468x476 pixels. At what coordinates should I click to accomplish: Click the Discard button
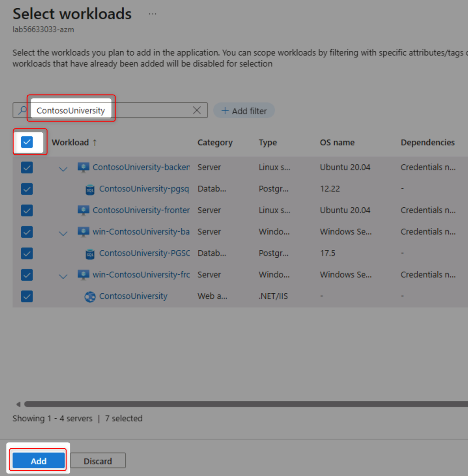pyautogui.click(x=98, y=461)
